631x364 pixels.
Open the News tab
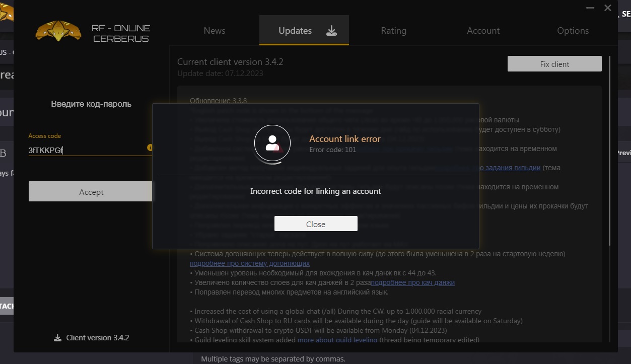point(215,31)
